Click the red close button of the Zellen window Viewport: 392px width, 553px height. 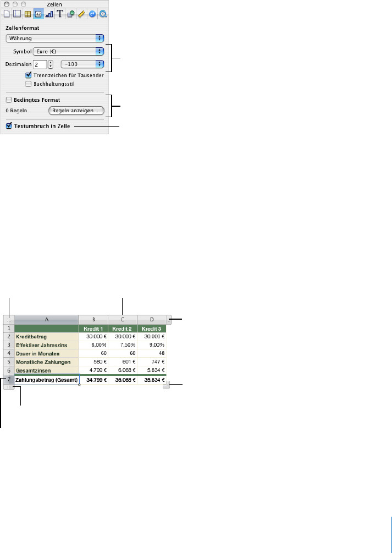[6, 4]
